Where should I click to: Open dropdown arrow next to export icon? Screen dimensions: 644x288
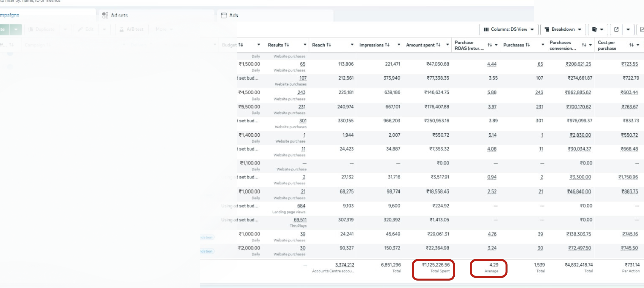(x=628, y=29)
